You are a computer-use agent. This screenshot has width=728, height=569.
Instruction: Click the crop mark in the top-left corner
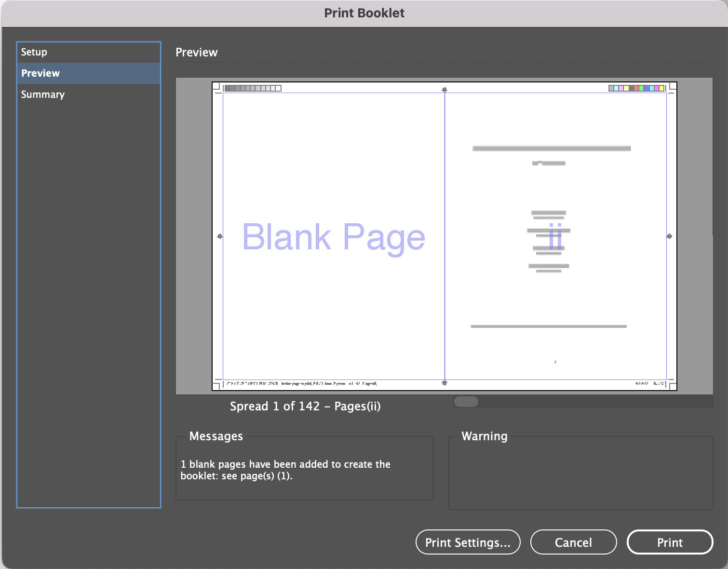pos(217,87)
